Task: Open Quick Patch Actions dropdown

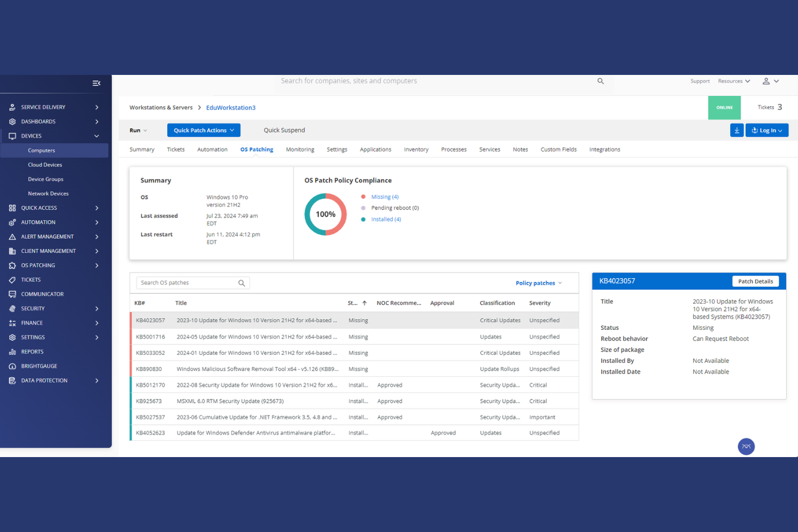Action: [x=204, y=130]
